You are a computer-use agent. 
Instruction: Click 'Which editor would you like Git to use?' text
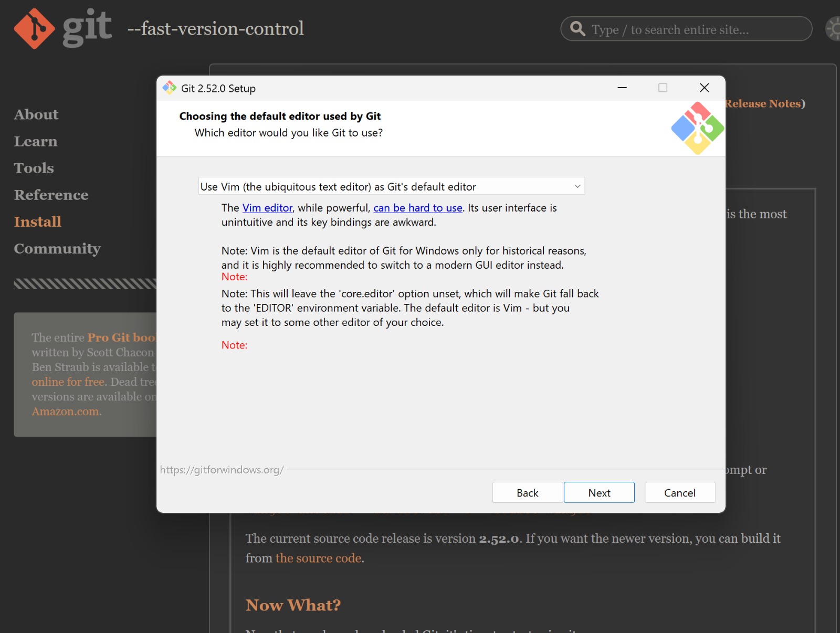click(x=289, y=133)
